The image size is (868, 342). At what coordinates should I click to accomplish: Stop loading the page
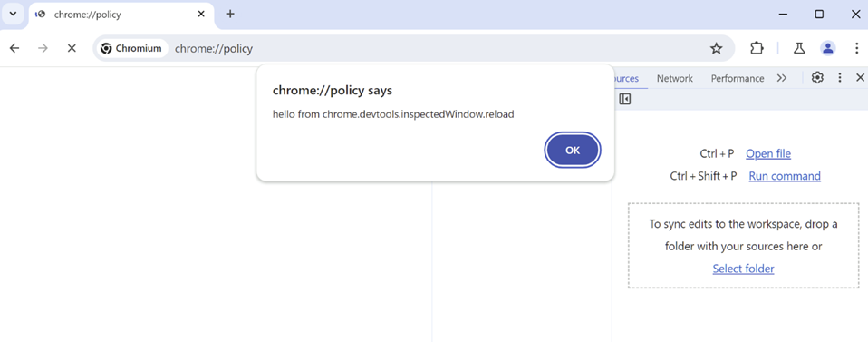coord(72,48)
